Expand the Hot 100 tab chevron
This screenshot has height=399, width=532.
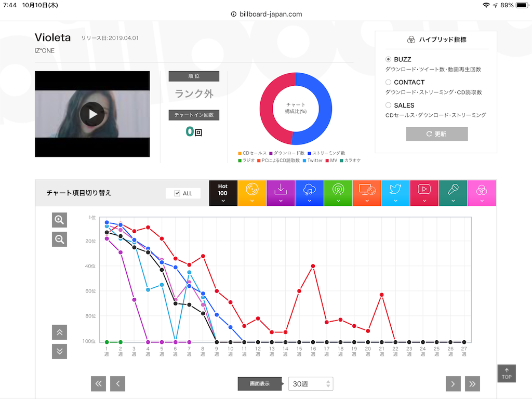223,201
